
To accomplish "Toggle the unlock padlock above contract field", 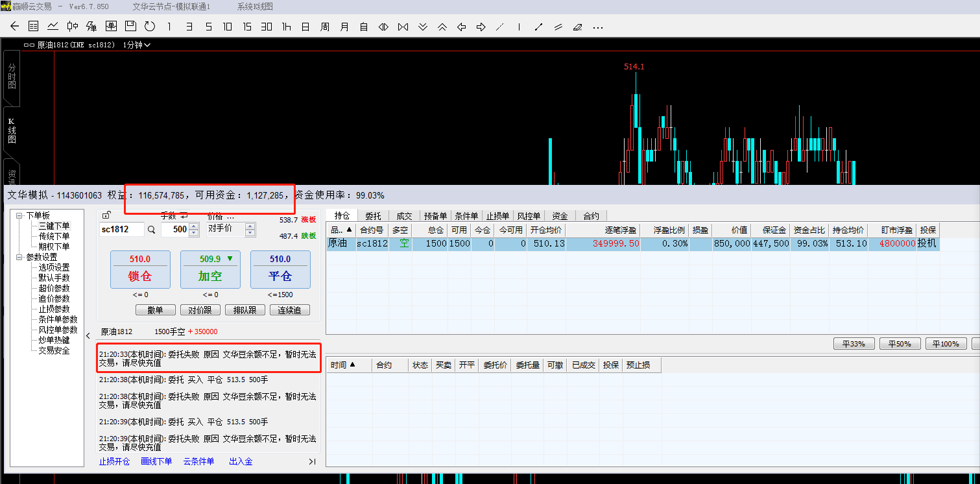I will tap(106, 215).
